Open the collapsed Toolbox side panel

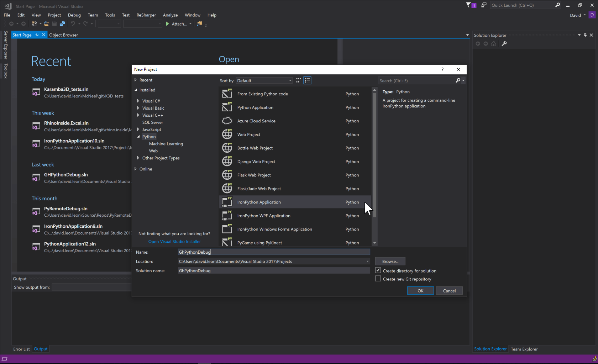coord(5,71)
